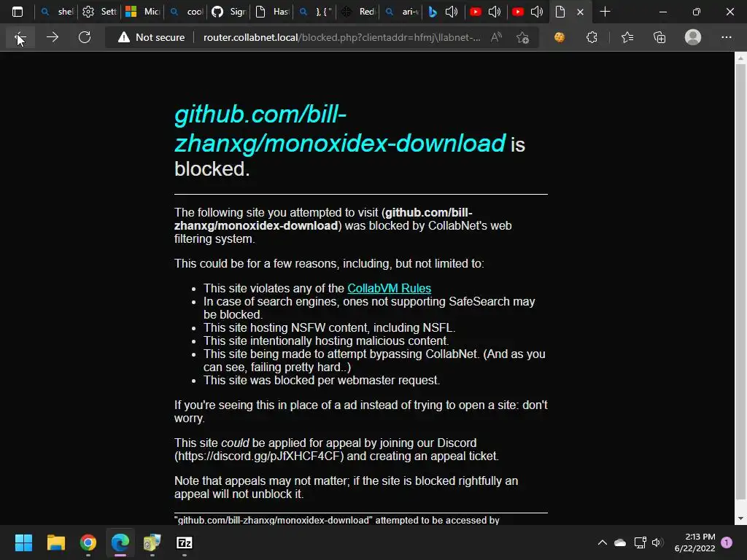This screenshot has height=560, width=747.
Task: Click the OneDrive cloud tray icon
Action: [x=620, y=542]
